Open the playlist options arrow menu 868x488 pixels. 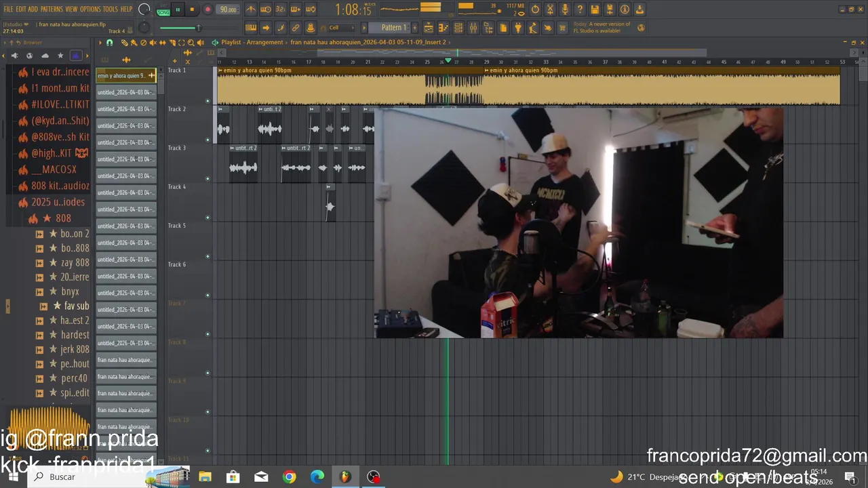(100, 42)
